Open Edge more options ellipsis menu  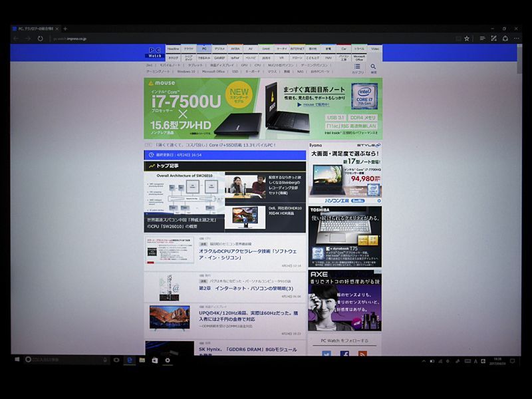(517, 39)
